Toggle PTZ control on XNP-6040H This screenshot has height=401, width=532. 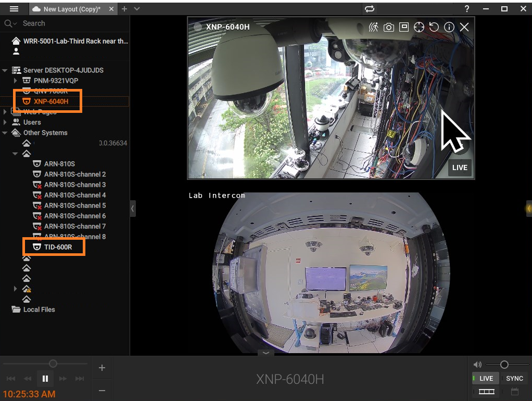419,27
